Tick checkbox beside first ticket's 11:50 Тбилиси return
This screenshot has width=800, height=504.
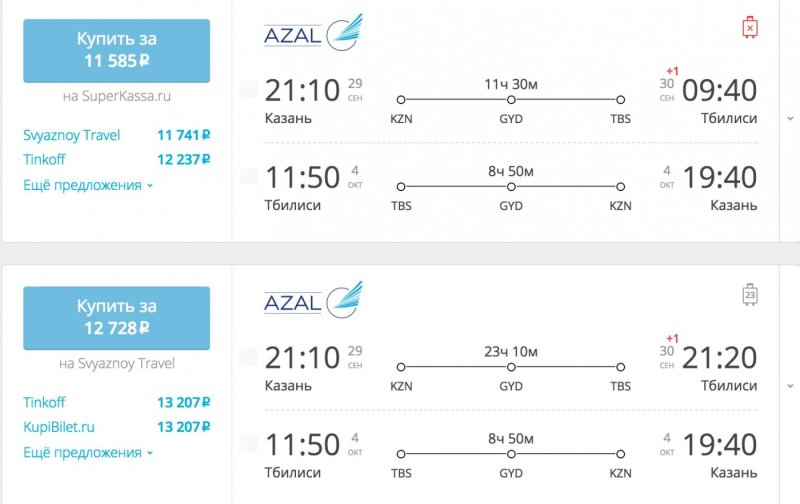pos(249,177)
